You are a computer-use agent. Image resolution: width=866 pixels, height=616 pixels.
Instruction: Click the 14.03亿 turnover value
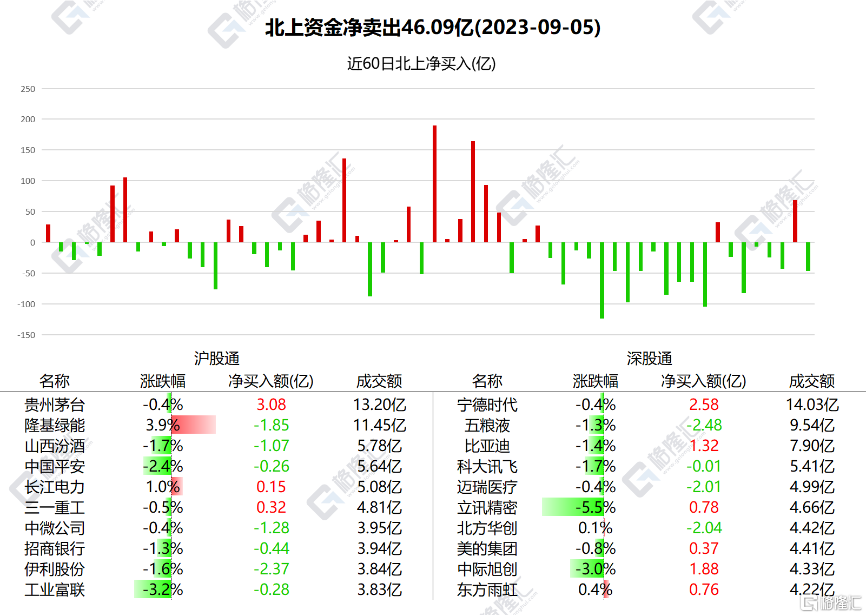812,405
